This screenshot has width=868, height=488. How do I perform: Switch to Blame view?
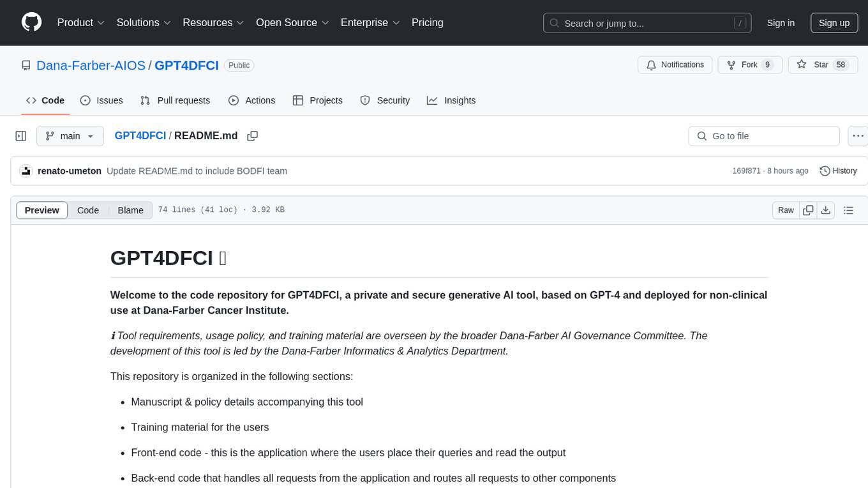[x=131, y=210]
